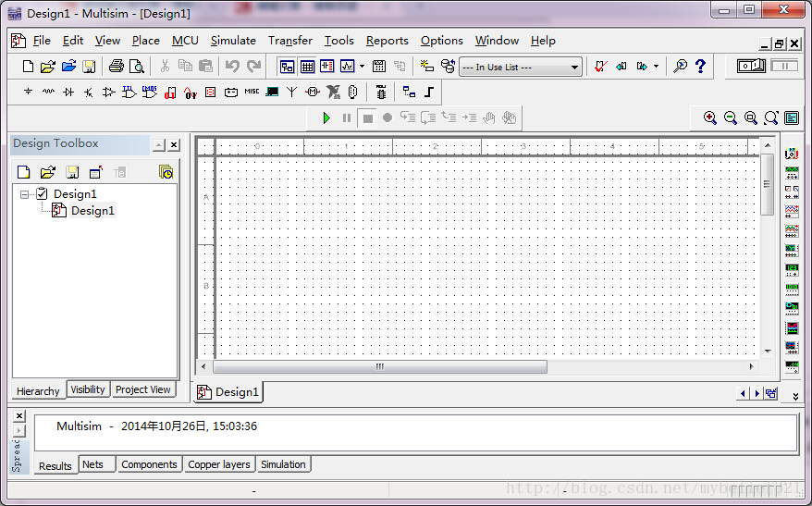Screen dimensions: 812x506
Task: Open the forward annotate dropdown arrow
Action: (x=656, y=67)
